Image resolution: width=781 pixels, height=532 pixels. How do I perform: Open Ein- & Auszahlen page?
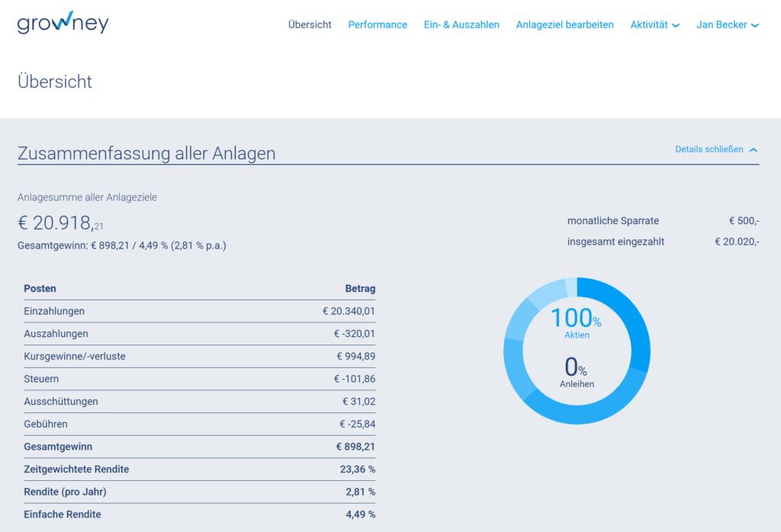(461, 24)
